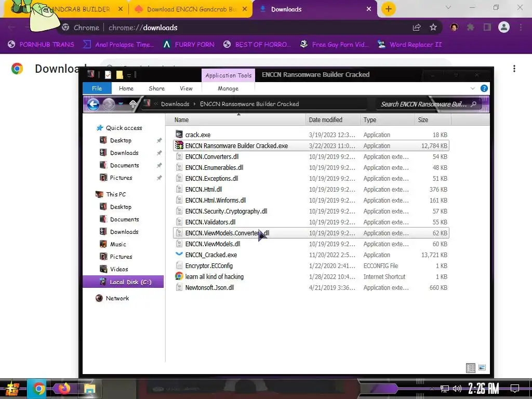532x399 pixels.
Task: Expand the ribbon with the chevron
Action: (x=473, y=88)
